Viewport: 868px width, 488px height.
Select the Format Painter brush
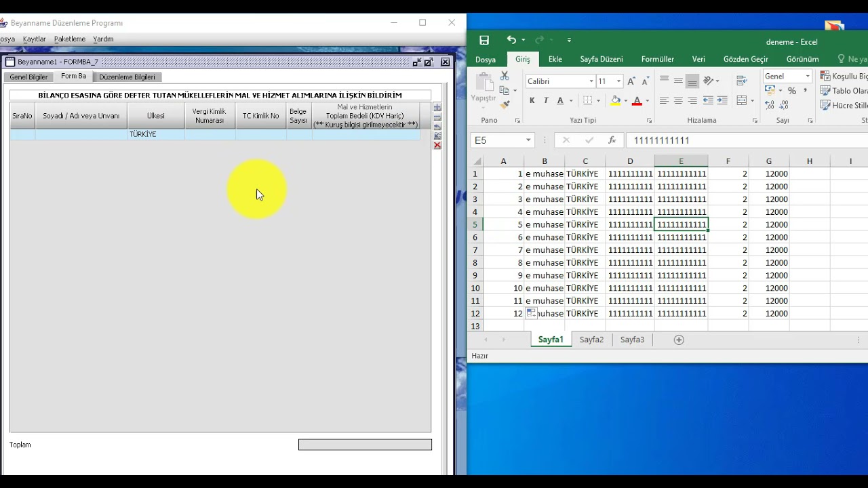[505, 104]
